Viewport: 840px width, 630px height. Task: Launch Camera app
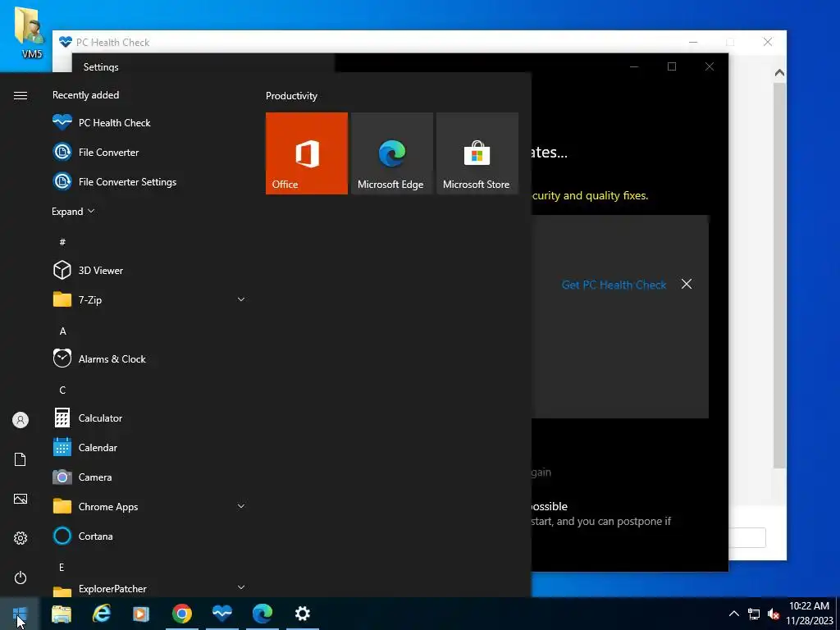149,477
